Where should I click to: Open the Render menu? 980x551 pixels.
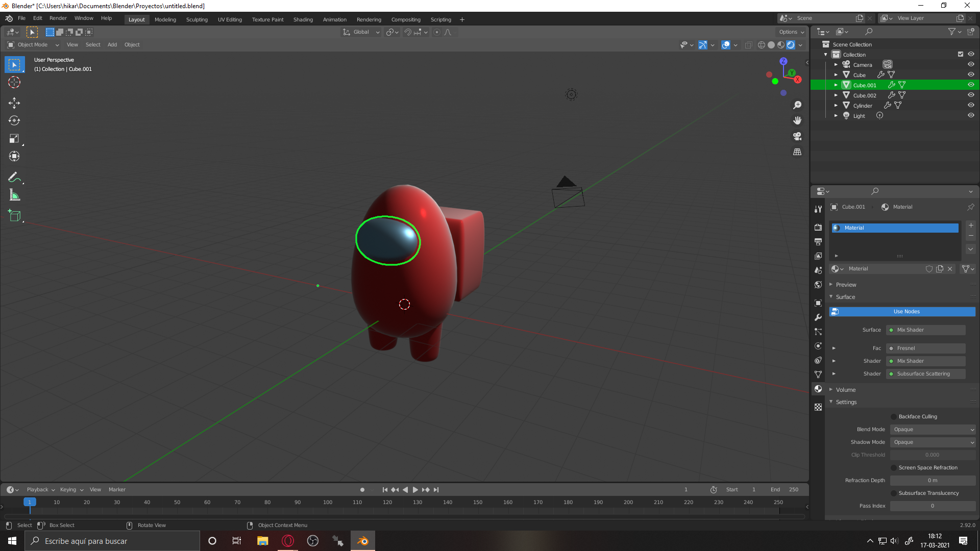[58, 18]
